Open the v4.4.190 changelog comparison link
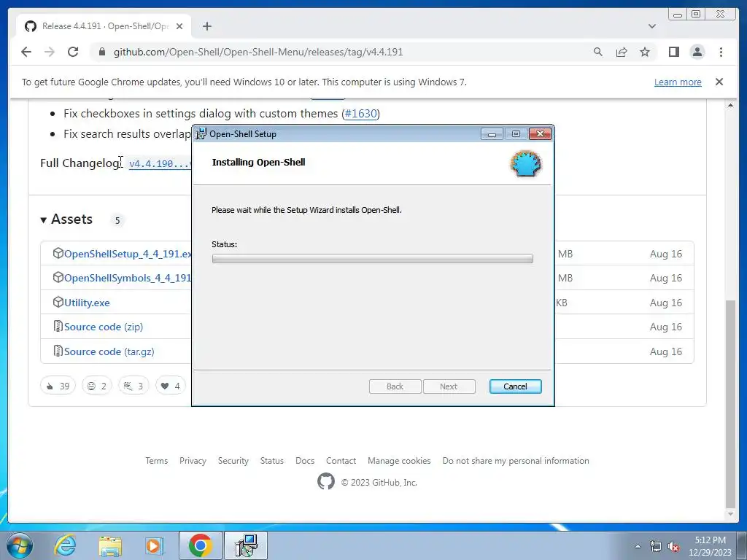Screen dimensions: 747x560 pyautogui.click(x=160, y=163)
